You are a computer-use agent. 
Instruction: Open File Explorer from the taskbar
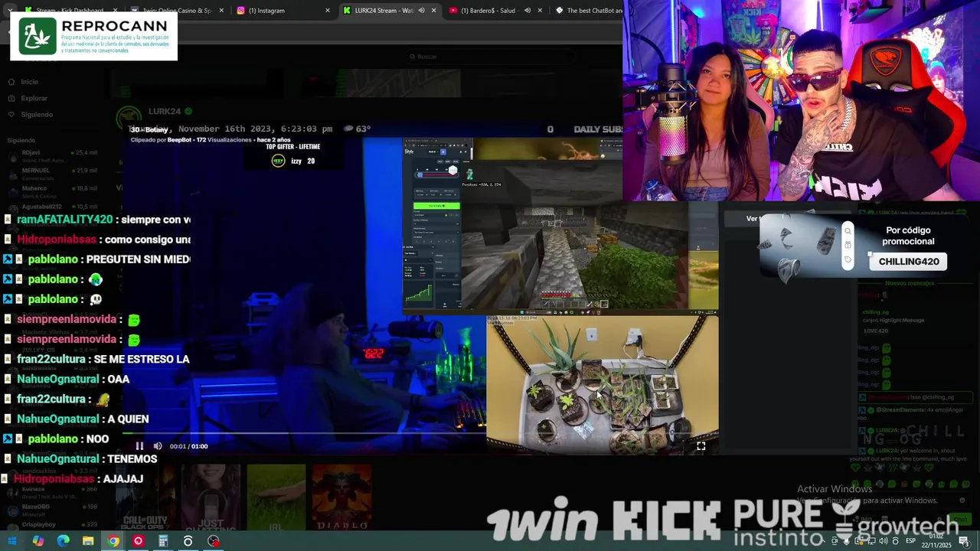88,541
